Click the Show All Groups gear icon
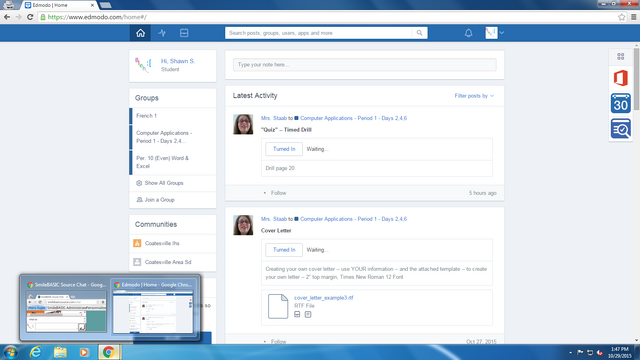The image size is (640, 360). [x=139, y=183]
